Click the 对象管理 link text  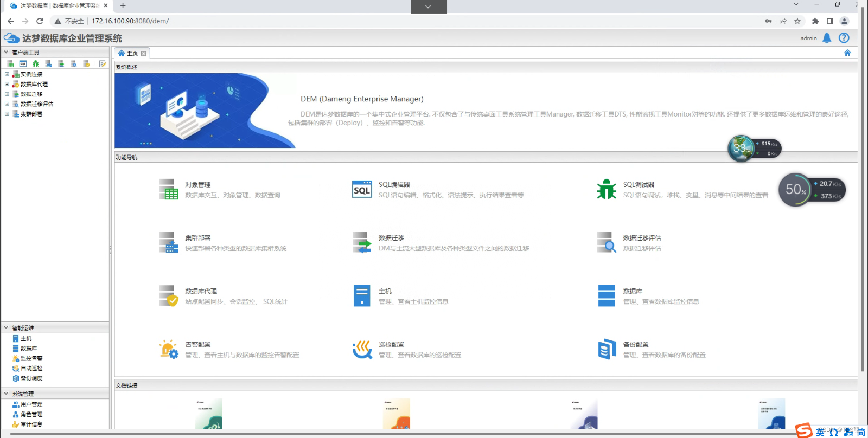pos(197,184)
